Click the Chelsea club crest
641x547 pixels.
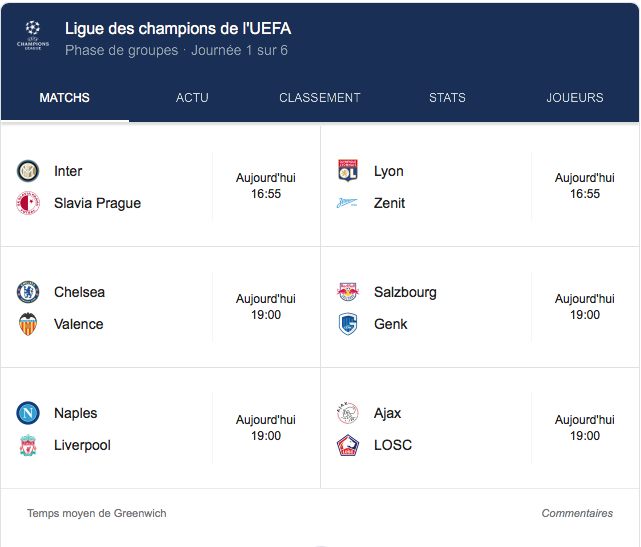coord(28,292)
